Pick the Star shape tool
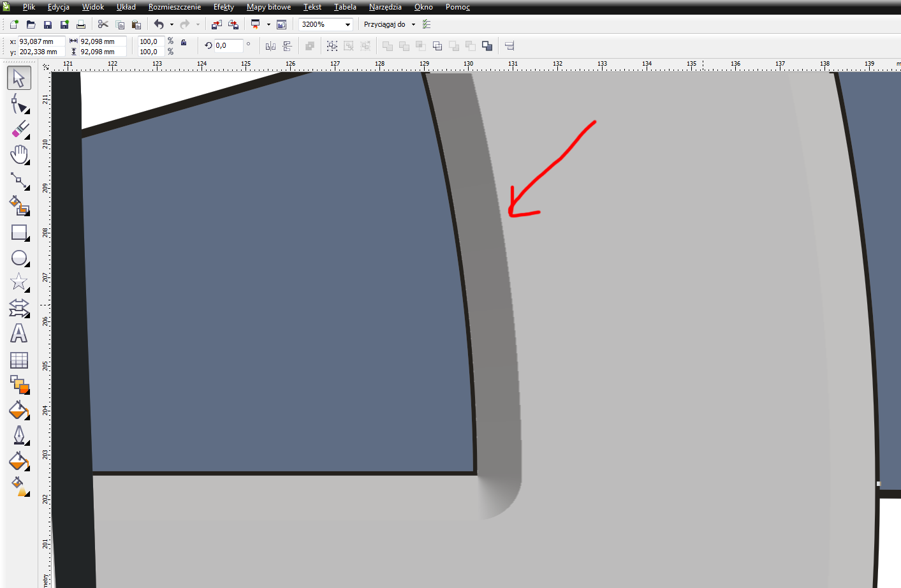Viewport: 901px width, 588px height. pos(19,283)
